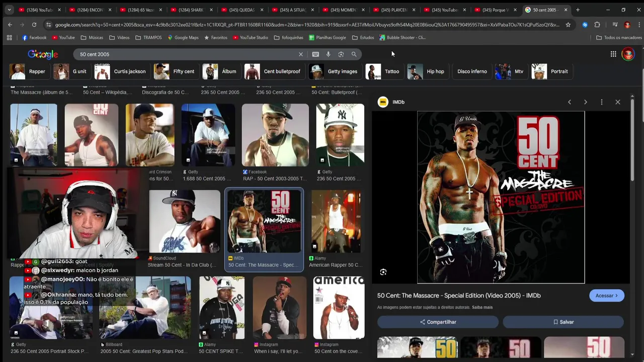Select the Disco inferno filter chip
Viewport: 644px width, 362px height.
[x=472, y=71]
